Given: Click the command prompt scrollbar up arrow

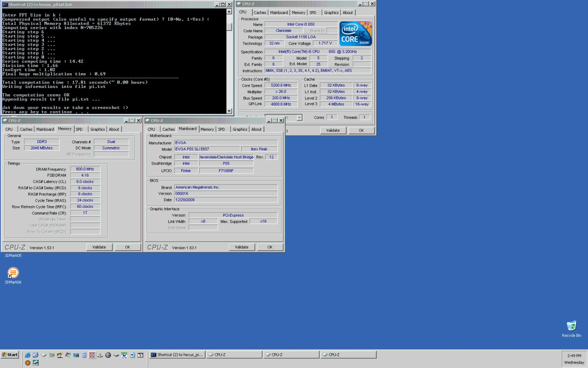Looking at the screenshot, I should [x=229, y=12].
